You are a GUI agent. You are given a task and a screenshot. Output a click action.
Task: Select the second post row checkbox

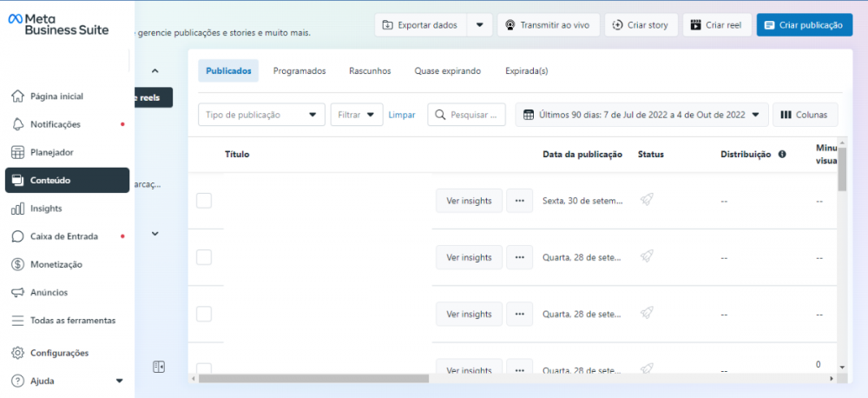204,257
